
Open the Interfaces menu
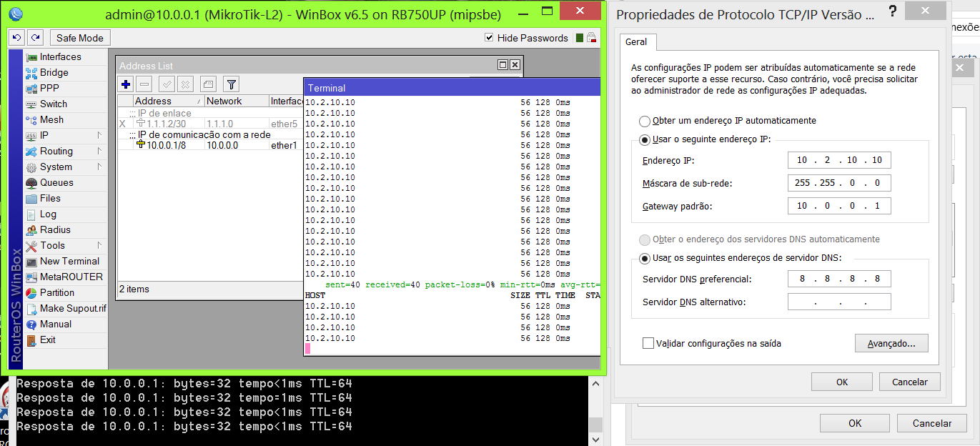pos(60,57)
